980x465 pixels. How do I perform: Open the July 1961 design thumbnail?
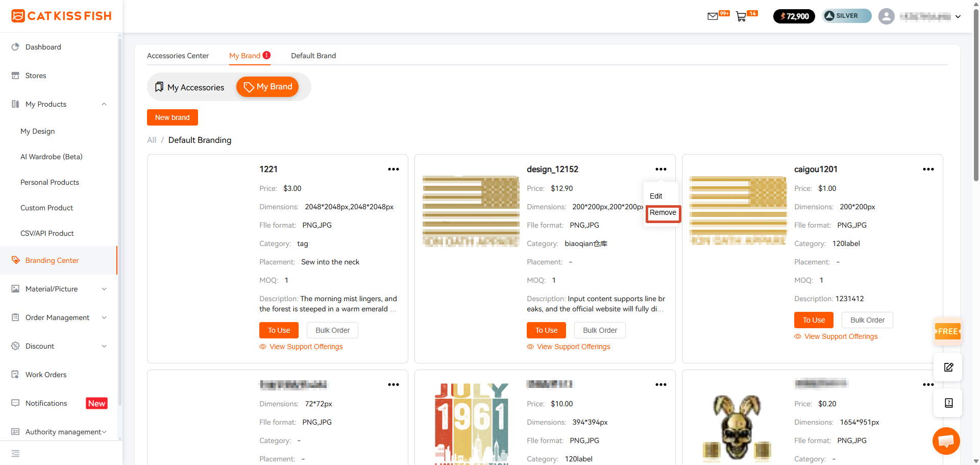coord(471,424)
